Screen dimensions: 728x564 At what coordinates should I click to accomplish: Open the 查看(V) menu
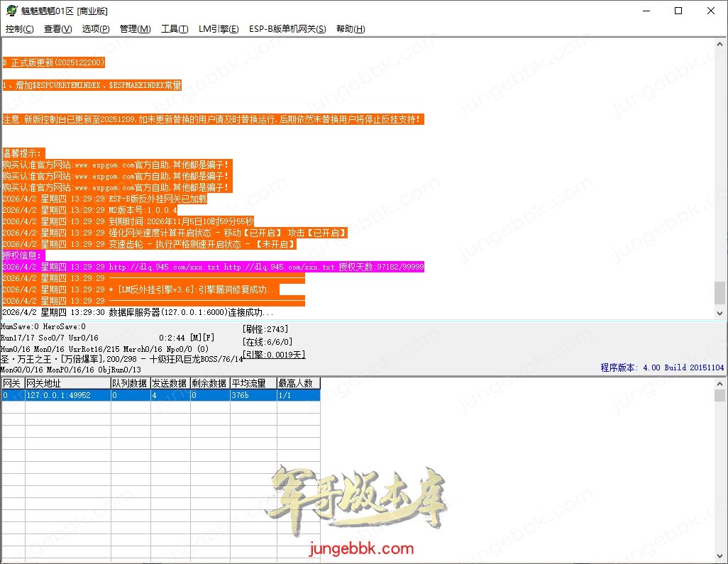[57, 29]
